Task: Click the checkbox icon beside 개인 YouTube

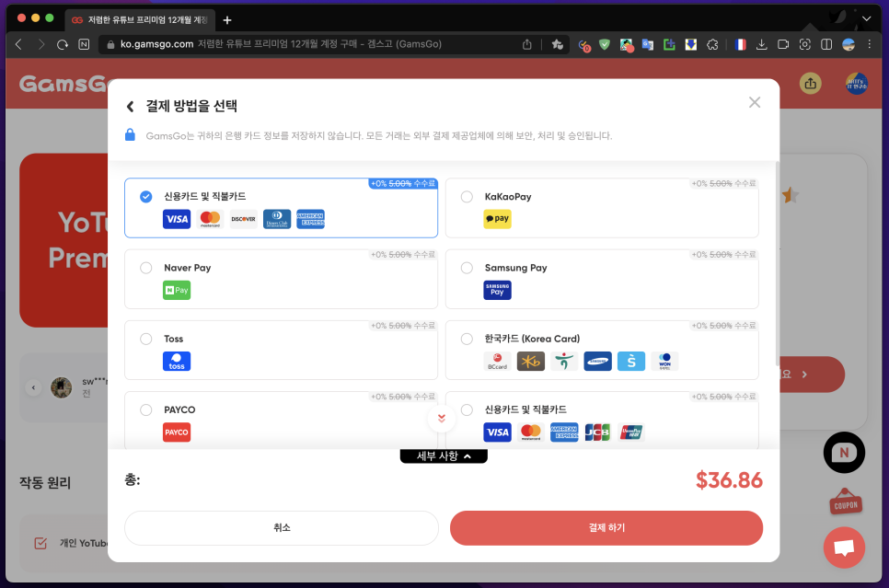Action: click(40, 543)
